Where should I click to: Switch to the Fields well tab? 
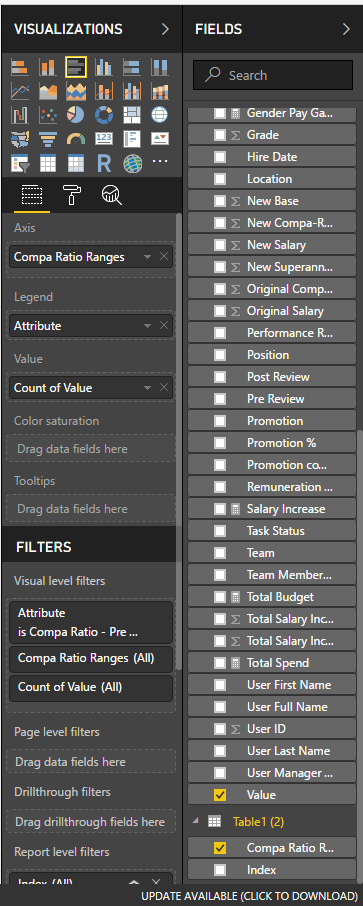coord(32,195)
